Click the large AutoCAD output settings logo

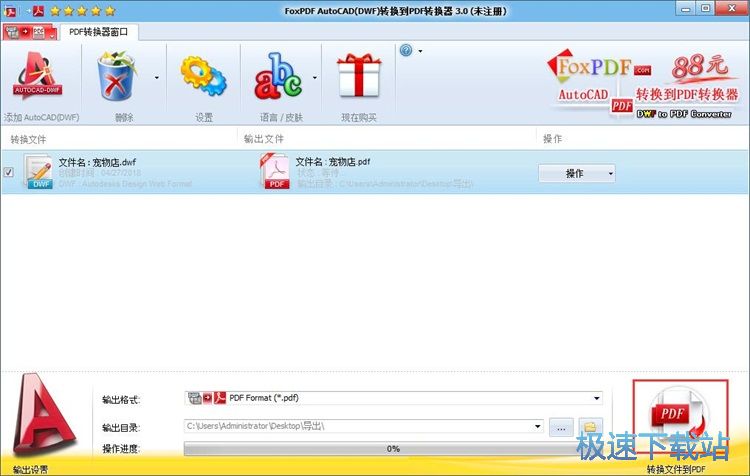pyautogui.click(x=44, y=414)
